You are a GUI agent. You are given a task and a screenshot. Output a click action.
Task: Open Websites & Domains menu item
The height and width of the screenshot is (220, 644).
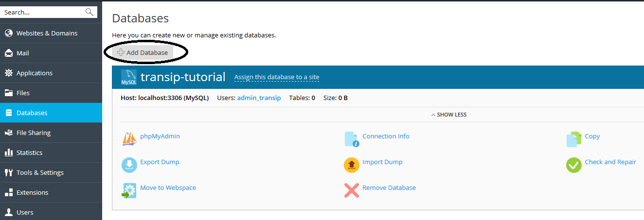point(51,33)
